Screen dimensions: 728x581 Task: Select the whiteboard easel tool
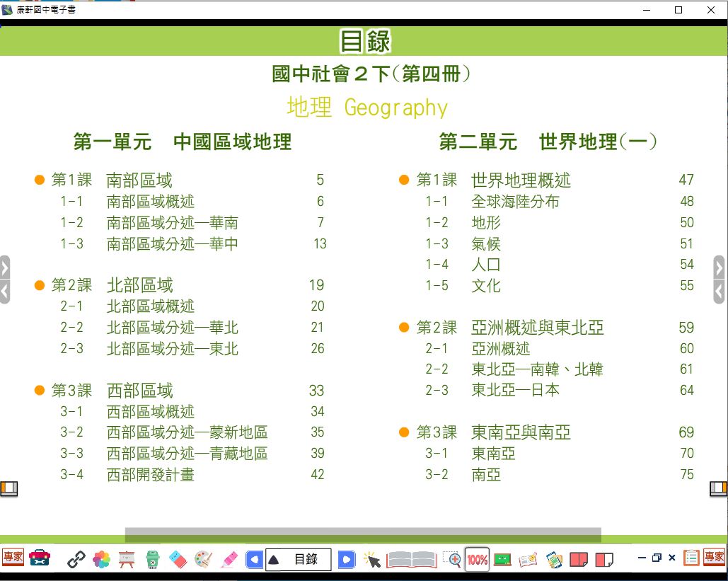click(127, 559)
